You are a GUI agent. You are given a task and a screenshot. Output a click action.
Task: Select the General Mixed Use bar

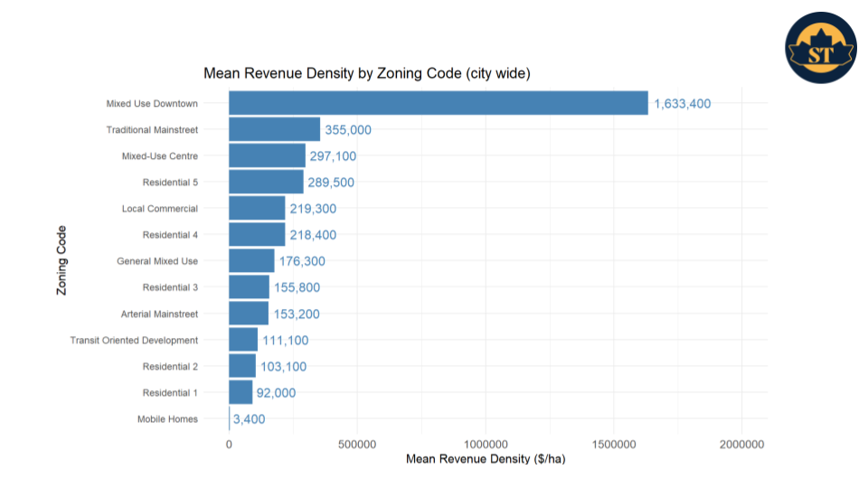tap(251, 260)
